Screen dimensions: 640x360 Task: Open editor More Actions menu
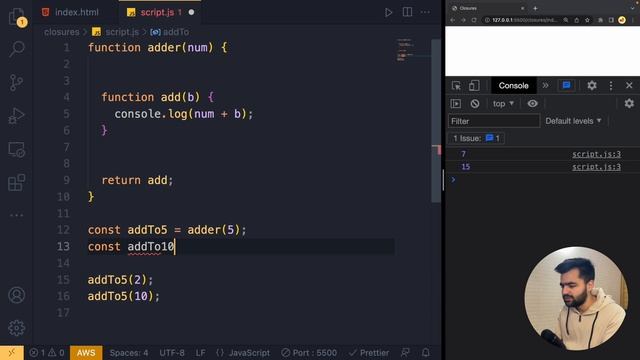coord(425,12)
